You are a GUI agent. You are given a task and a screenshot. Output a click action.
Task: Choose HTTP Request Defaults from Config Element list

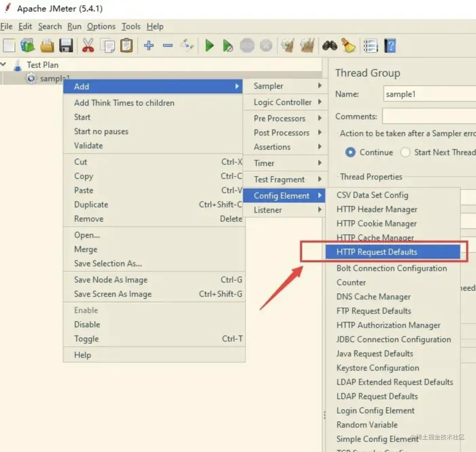[x=393, y=252]
